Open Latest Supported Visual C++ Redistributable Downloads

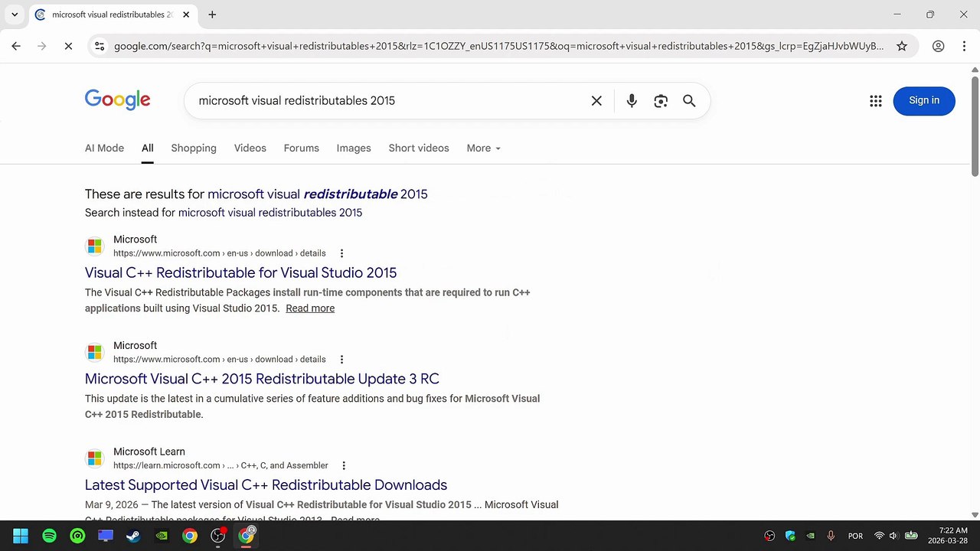pyautogui.click(x=266, y=484)
